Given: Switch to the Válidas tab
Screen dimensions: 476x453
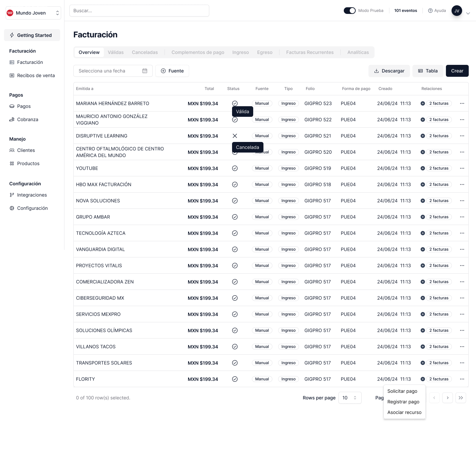Looking at the screenshot, I should (x=116, y=52).
